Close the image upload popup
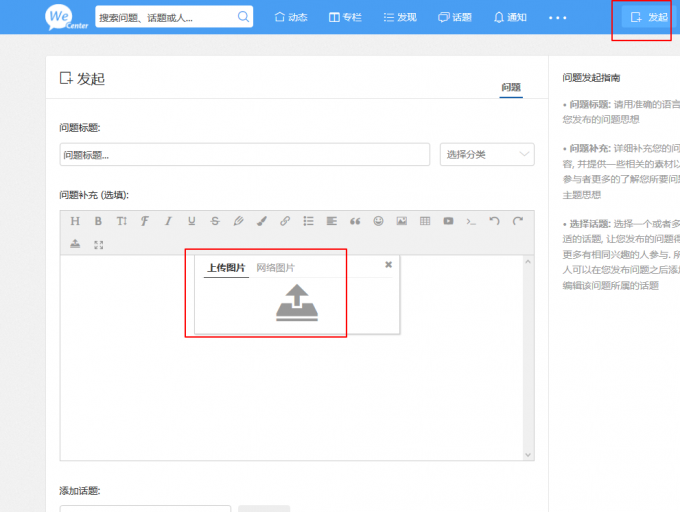The image size is (680, 512). click(389, 264)
